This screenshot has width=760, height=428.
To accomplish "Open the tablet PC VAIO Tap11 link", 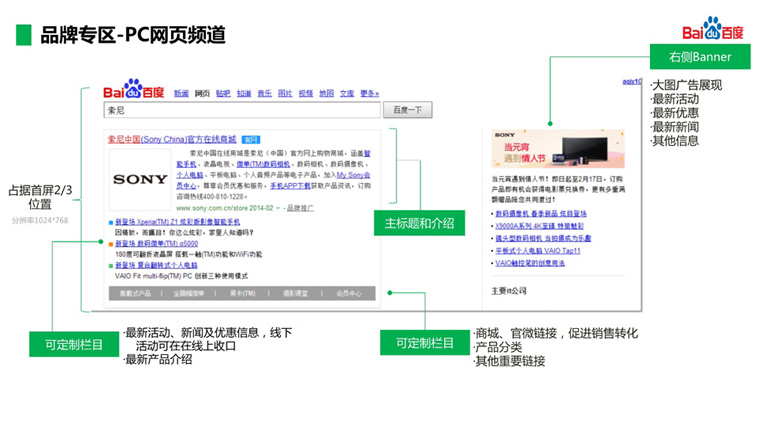I will (538, 251).
